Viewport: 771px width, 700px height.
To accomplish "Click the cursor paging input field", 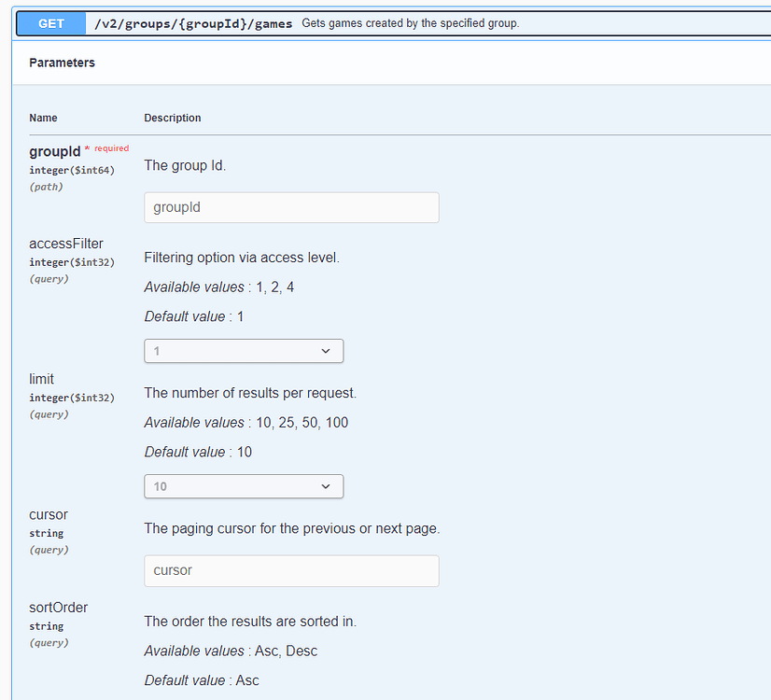I will click(290, 571).
